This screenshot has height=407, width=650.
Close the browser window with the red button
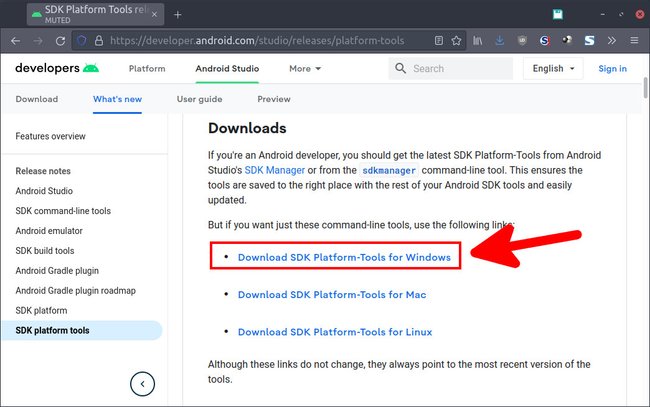tap(640, 15)
